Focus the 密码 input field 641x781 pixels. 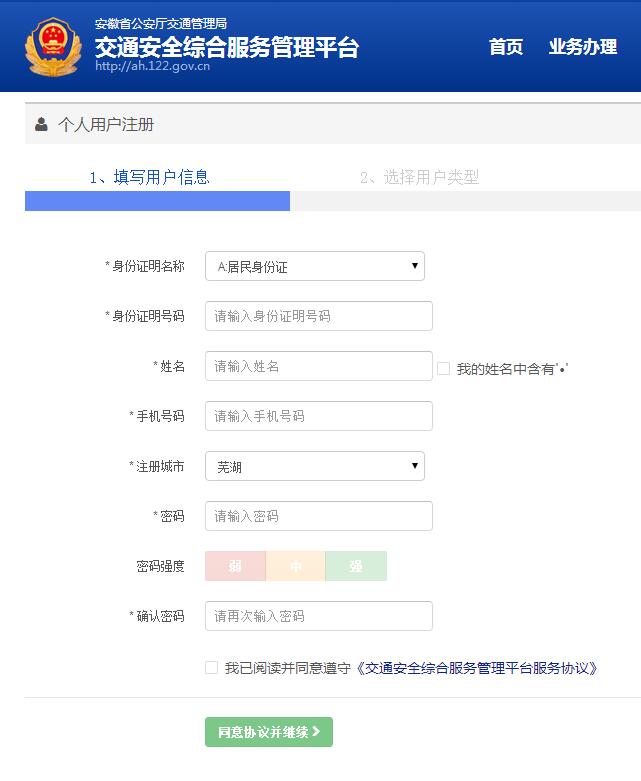(319, 516)
